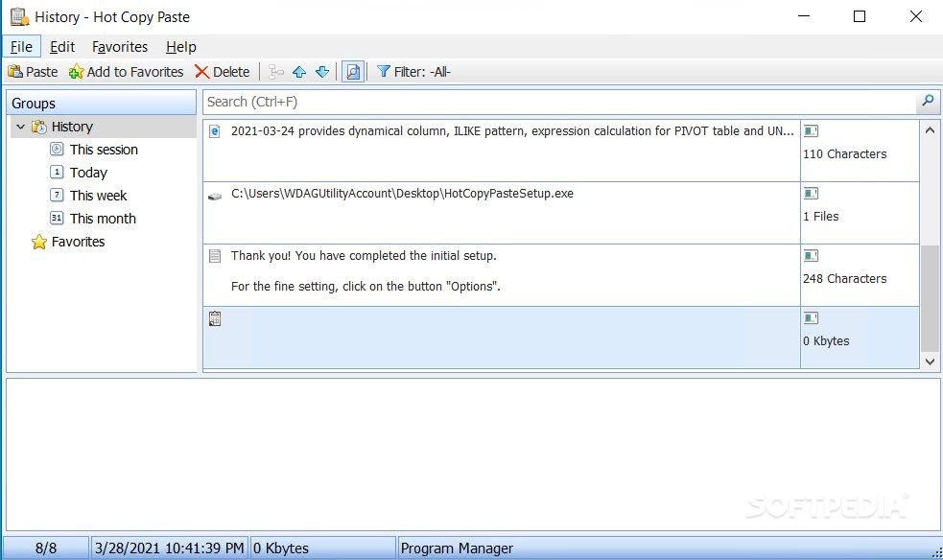Select the This week group

click(98, 195)
